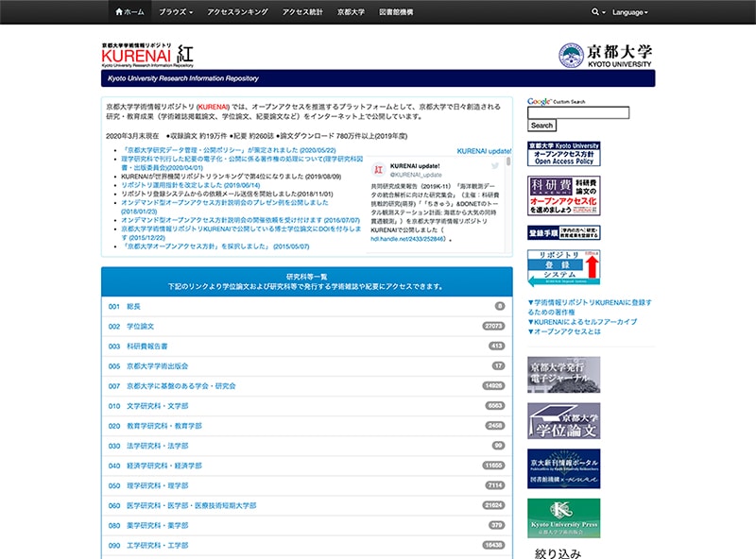The height and width of the screenshot is (559, 756).
Task: Open the ブラウズ dropdown menu
Action: [176, 12]
